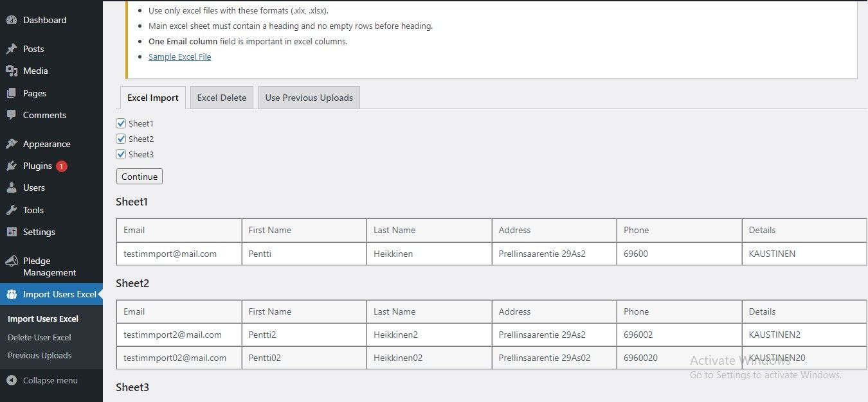Uncheck the Sheet1 checkbox
The height and width of the screenshot is (402, 868).
(121, 123)
